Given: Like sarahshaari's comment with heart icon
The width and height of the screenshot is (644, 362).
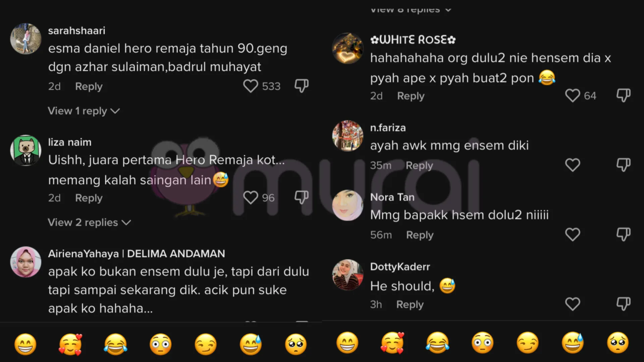Looking at the screenshot, I should coord(251,86).
